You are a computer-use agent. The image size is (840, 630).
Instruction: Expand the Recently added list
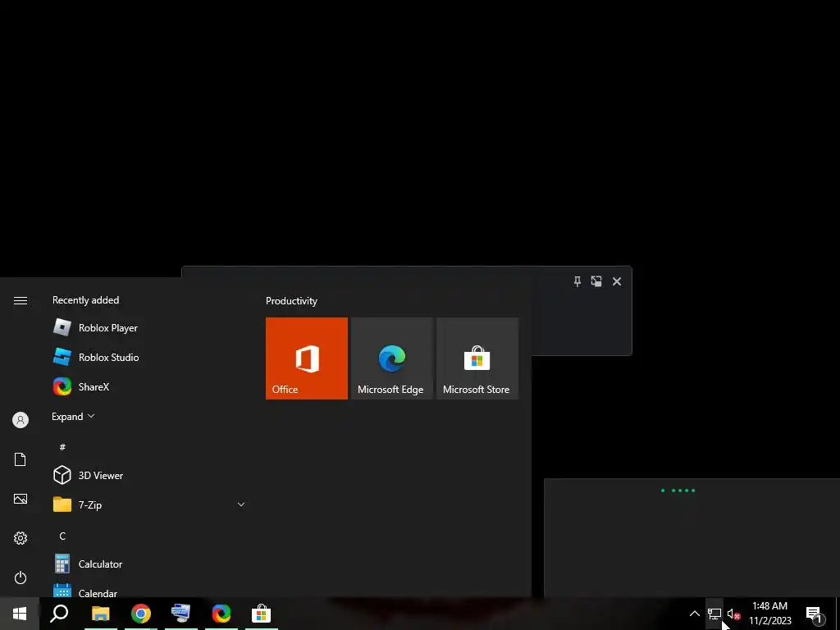(73, 416)
